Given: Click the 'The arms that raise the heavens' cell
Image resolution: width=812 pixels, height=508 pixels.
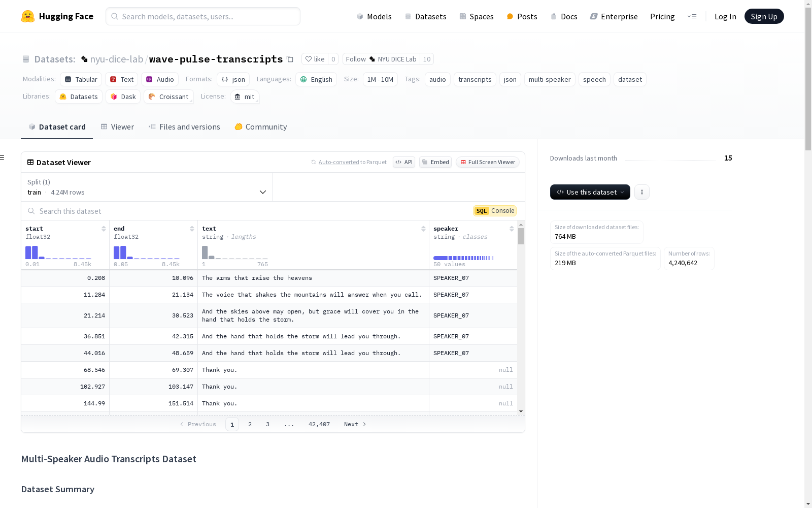Looking at the screenshot, I should [x=313, y=278].
